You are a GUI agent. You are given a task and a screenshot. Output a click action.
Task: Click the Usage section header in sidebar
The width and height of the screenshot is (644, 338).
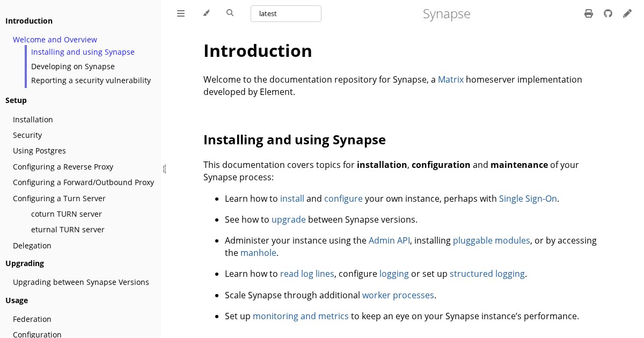click(x=17, y=300)
